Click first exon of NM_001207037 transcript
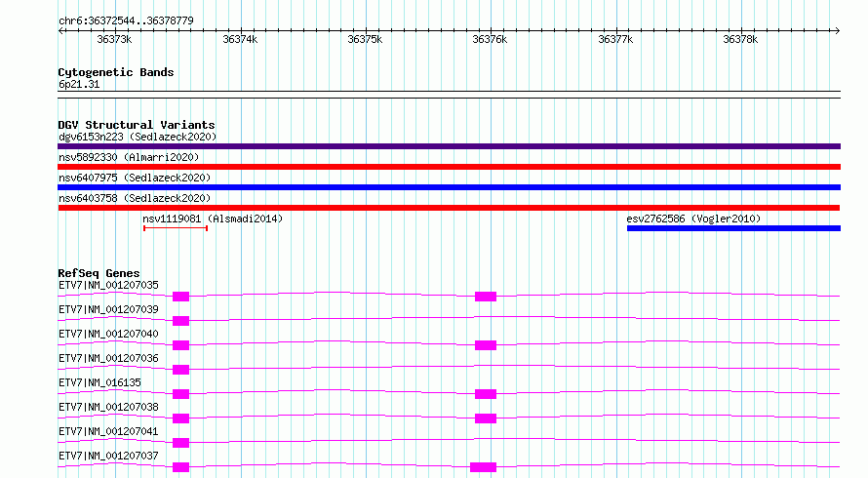Image resolution: width=868 pixels, height=478 pixels. click(181, 467)
